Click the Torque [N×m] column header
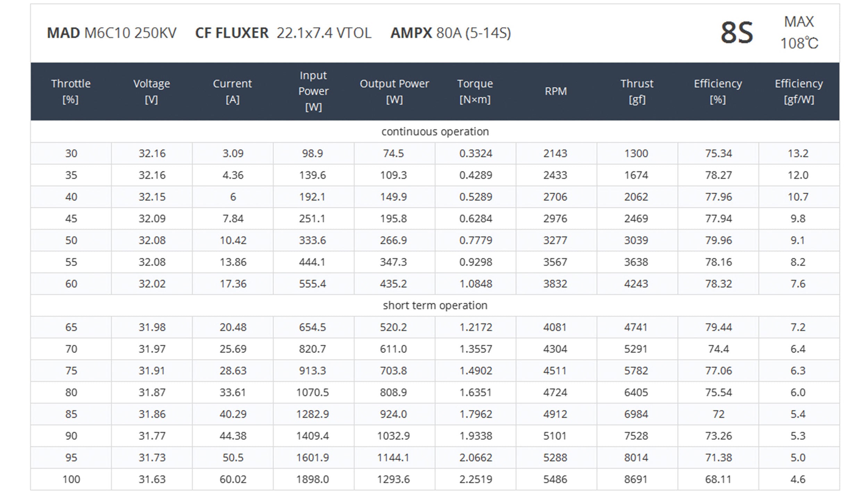 coord(475,91)
